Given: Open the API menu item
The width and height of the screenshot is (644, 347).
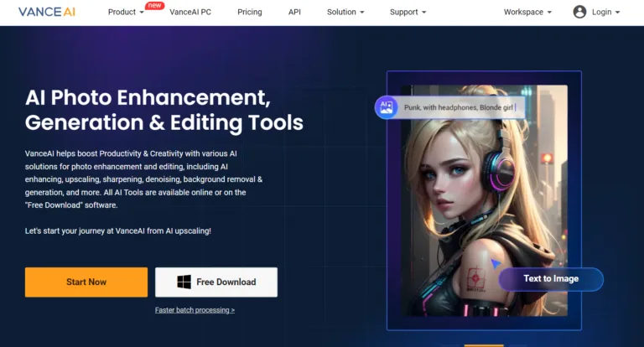Looking at the screenshot, I should (294, 13).
